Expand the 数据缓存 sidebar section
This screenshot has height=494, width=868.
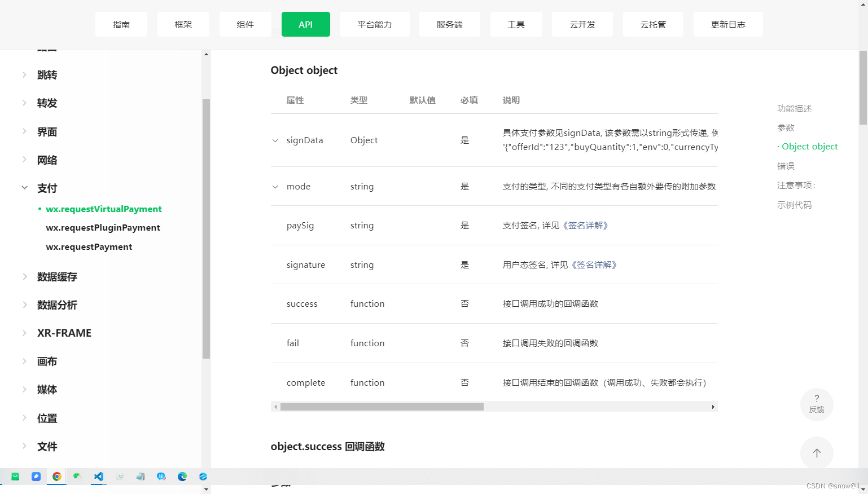tap(24, 276)
